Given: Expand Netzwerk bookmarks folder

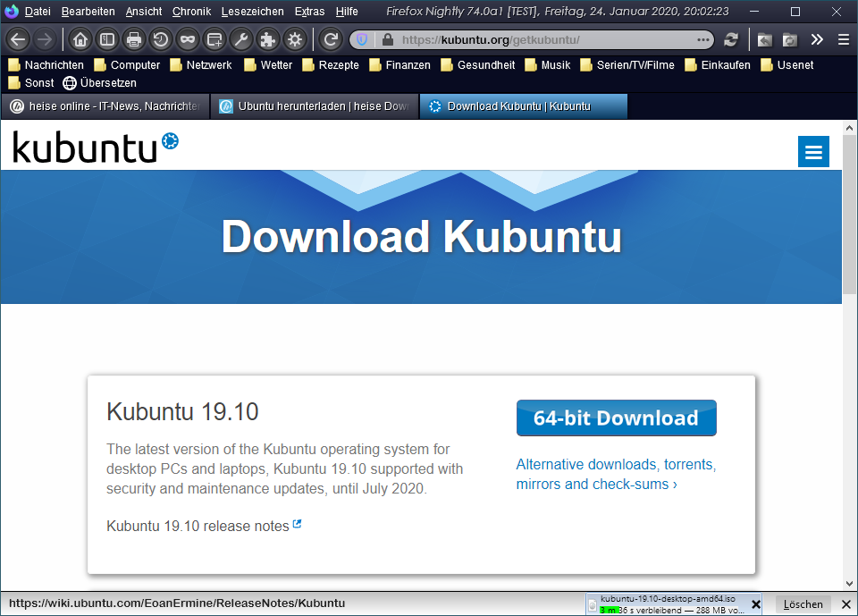Looking at the screenshot, I should pyautogui.click(x=201, y=65).
